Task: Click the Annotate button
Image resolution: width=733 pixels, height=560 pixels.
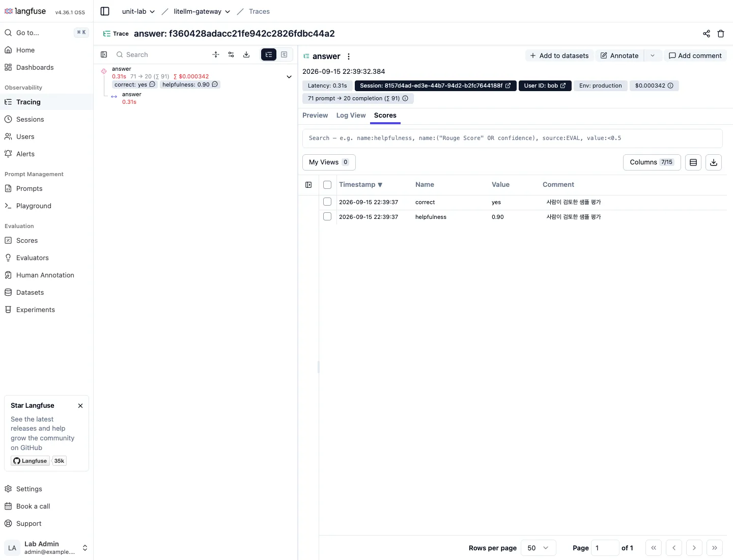Action: 619,55
